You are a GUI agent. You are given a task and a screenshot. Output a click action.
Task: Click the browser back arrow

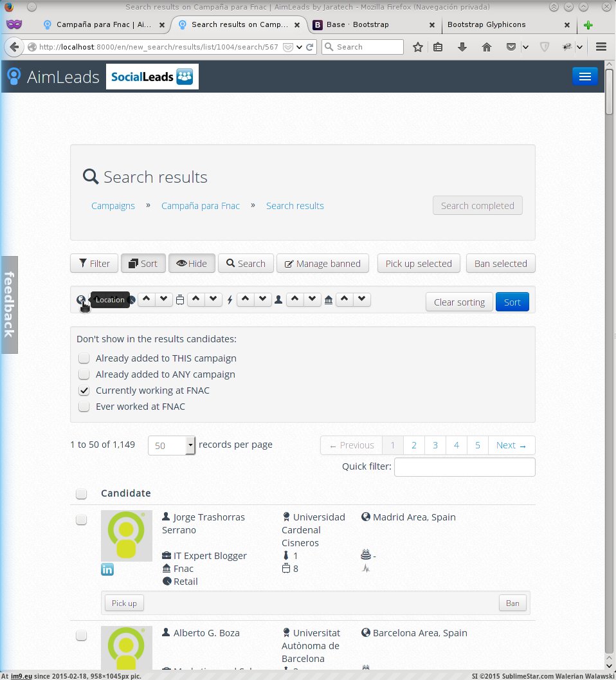pos(14,47)
